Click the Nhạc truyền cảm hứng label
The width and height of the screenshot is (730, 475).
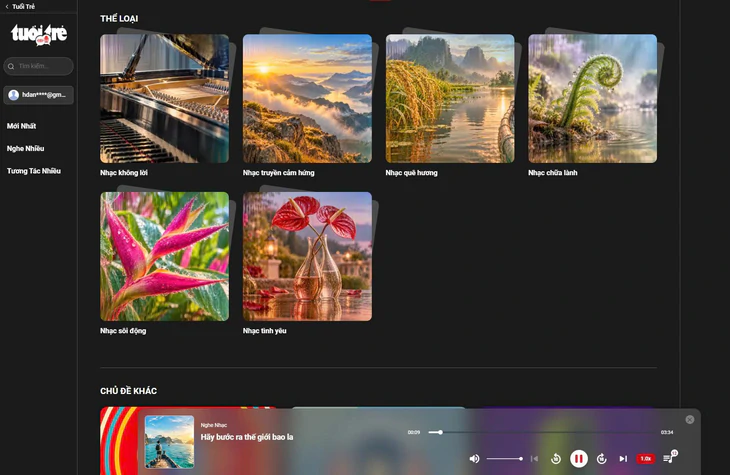(278, 173)
